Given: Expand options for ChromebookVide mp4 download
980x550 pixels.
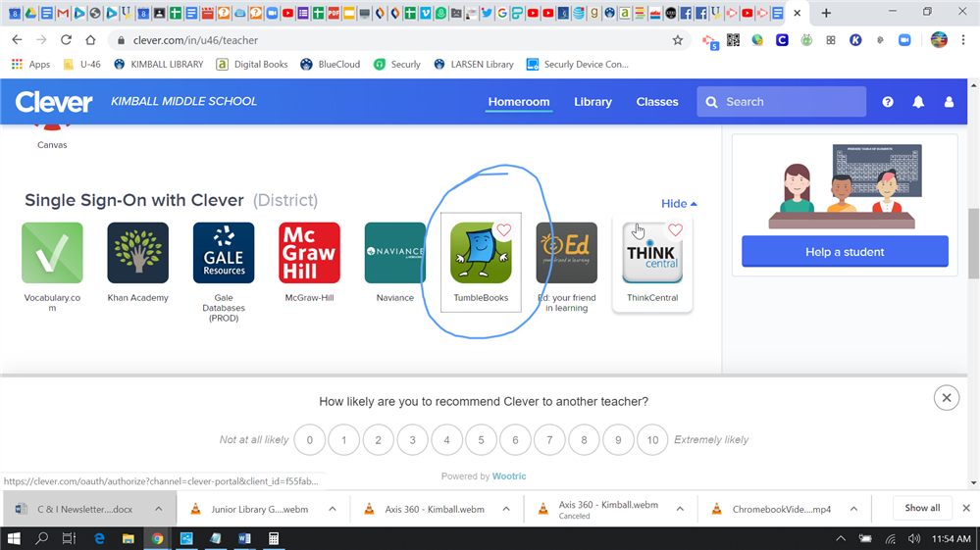Looking at the screenshot, I should click(x=853, y=509).
